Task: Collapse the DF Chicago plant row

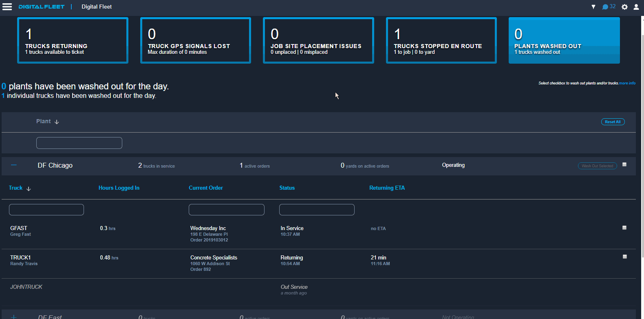Action: click(14, 165)
